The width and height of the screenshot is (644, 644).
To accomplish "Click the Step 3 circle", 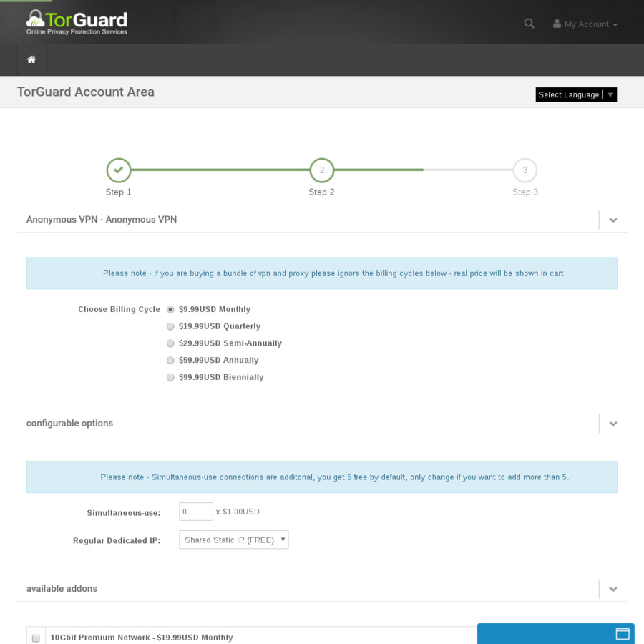I will tap(525, 170).
